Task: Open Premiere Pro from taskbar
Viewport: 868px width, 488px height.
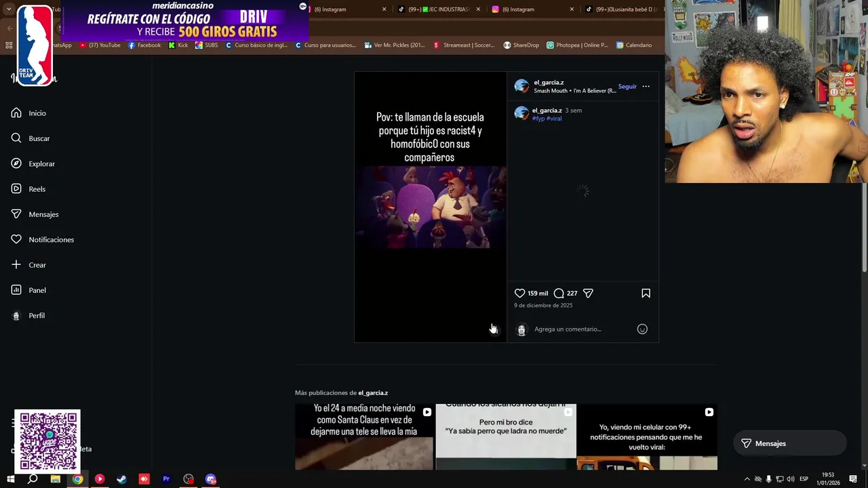Action: (x=166, y=479)
